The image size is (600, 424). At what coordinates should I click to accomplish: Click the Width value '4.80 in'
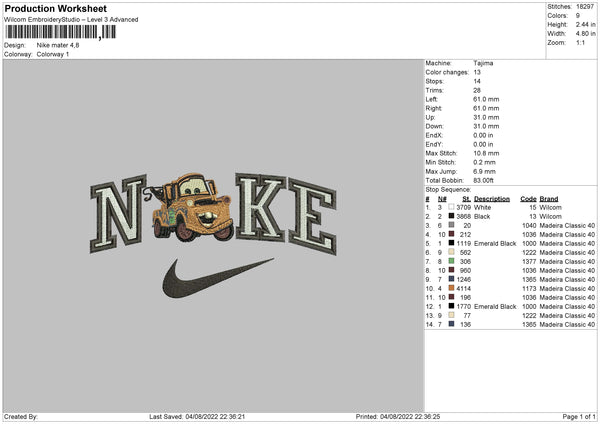[x=585, y=34]
